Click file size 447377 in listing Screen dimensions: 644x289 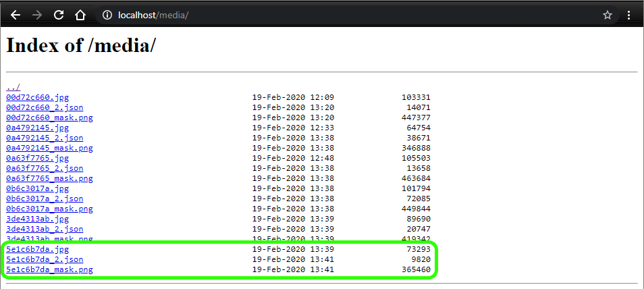[416, 118]
